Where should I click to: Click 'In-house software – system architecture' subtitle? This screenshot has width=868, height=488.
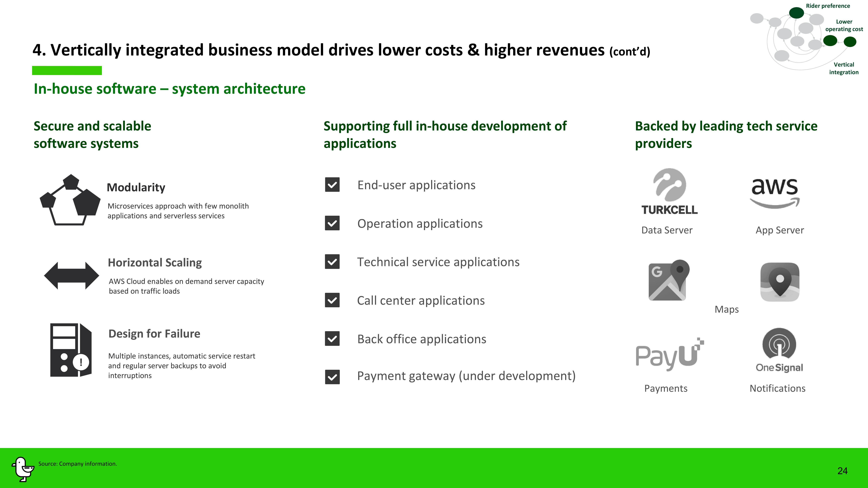click(x=170, y=89)
